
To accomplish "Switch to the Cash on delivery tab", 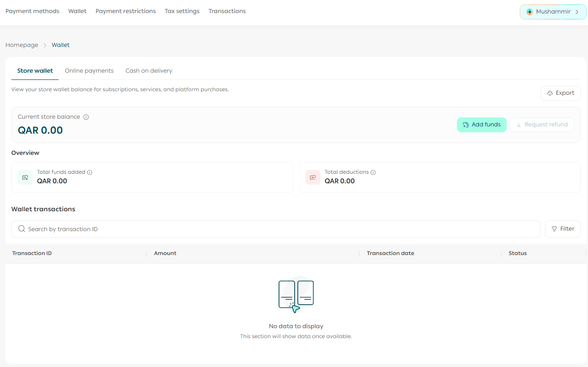I will 149,71.
